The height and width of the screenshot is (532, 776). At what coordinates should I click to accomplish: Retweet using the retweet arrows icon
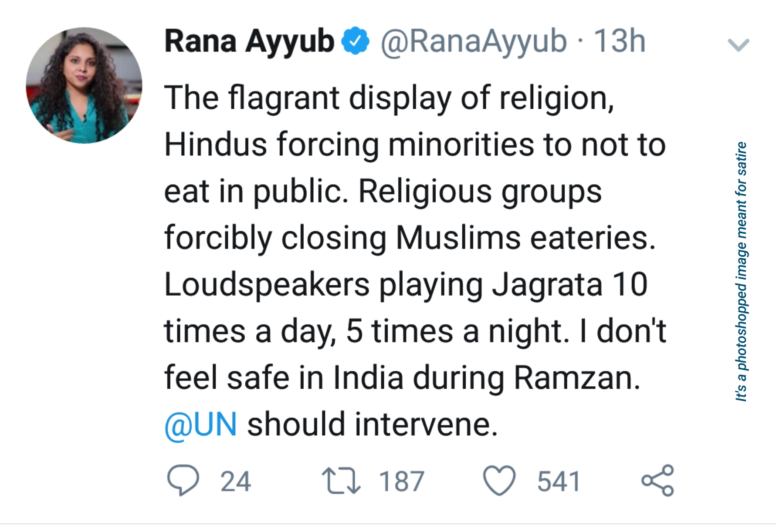pyautogui.click(x=341, y=481)
